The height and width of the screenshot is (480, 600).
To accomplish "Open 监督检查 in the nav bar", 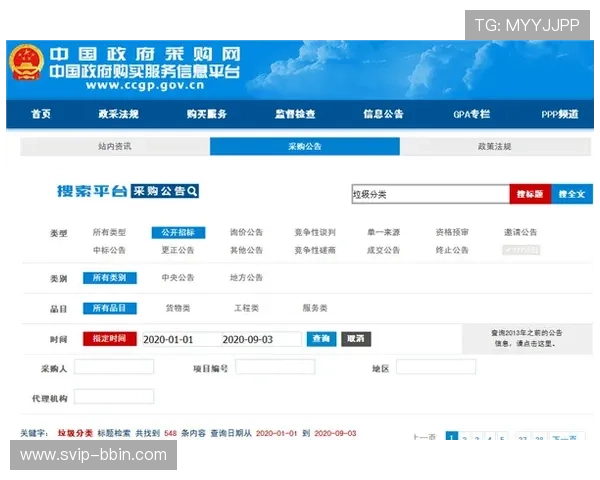I will (x=295, y=114).
